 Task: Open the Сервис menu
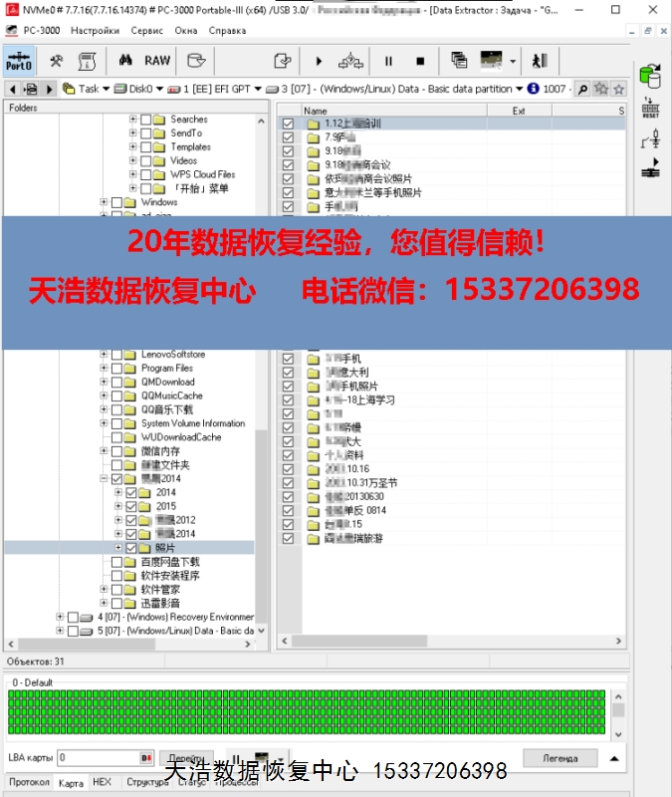[x=146, y=31]
